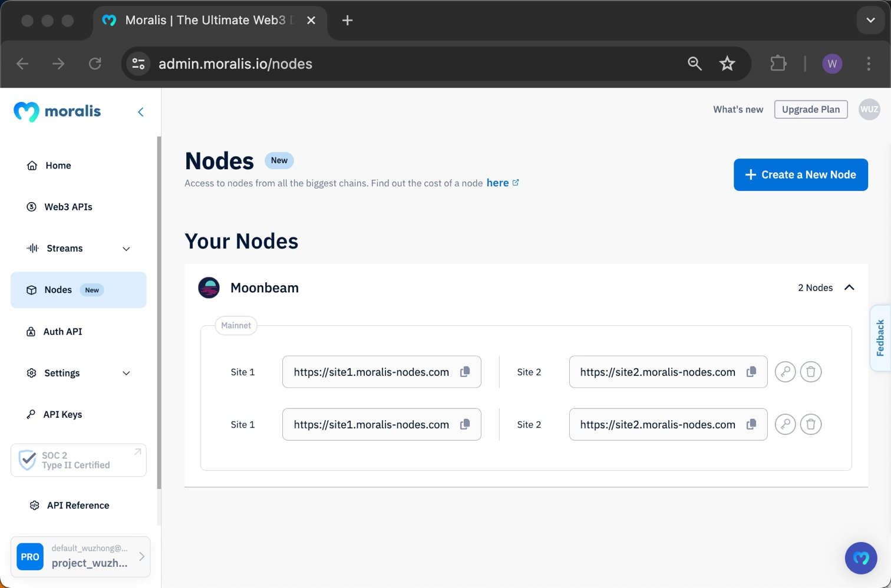891x588 pixels.
Task: Copy Site 2 URL in first node row
Action: pos(751,372)
